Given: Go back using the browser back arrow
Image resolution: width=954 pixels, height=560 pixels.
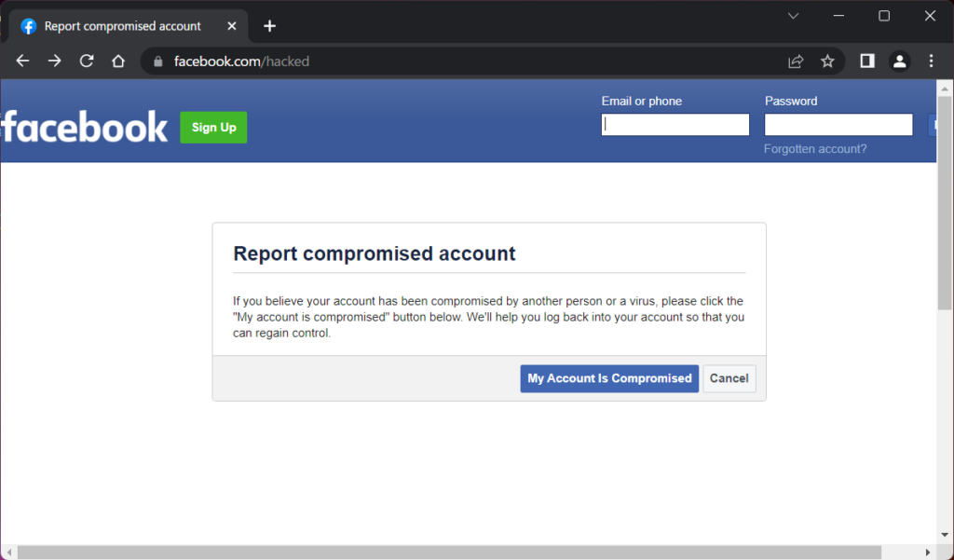Looking at the screenshot, I should tap(22, 61).
